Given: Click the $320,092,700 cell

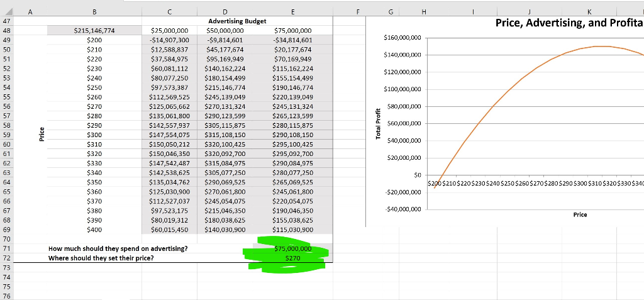Looking at the screenshot, I should coord(225,153).
